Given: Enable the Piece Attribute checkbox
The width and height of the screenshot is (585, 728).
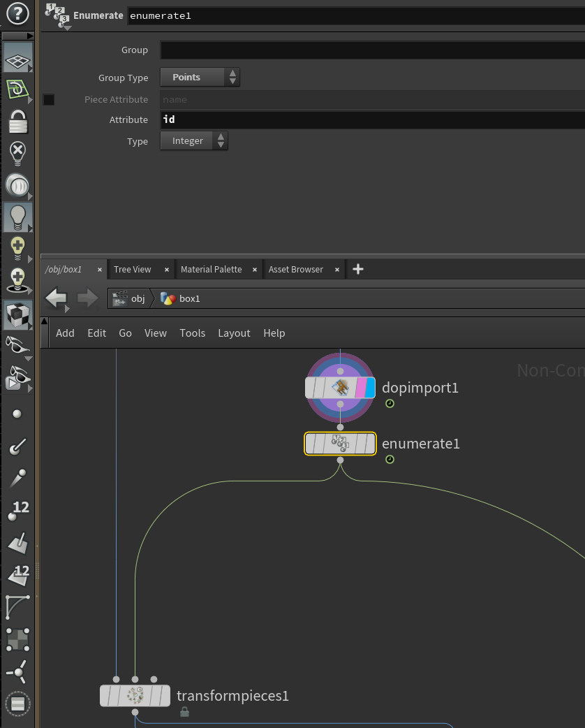Looking at the screenshot, I should pyautogui.click(x=49, y=99).
